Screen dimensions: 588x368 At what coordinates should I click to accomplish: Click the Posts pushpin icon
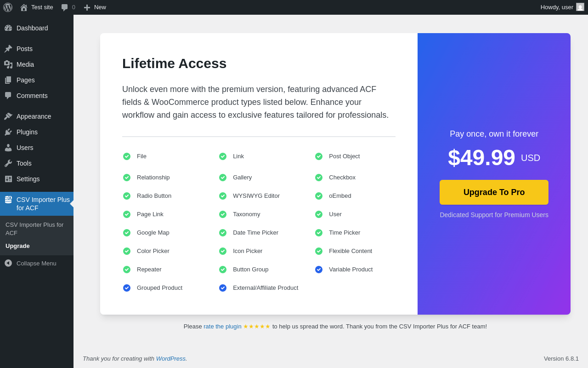click(x=8, y=49)
